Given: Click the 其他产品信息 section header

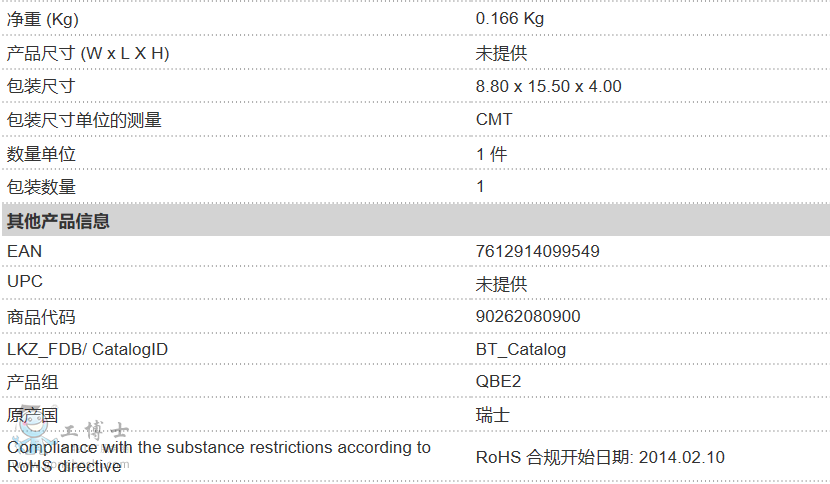Looking at the screenshot, I should pyautogui.click(x=58, y=221).
